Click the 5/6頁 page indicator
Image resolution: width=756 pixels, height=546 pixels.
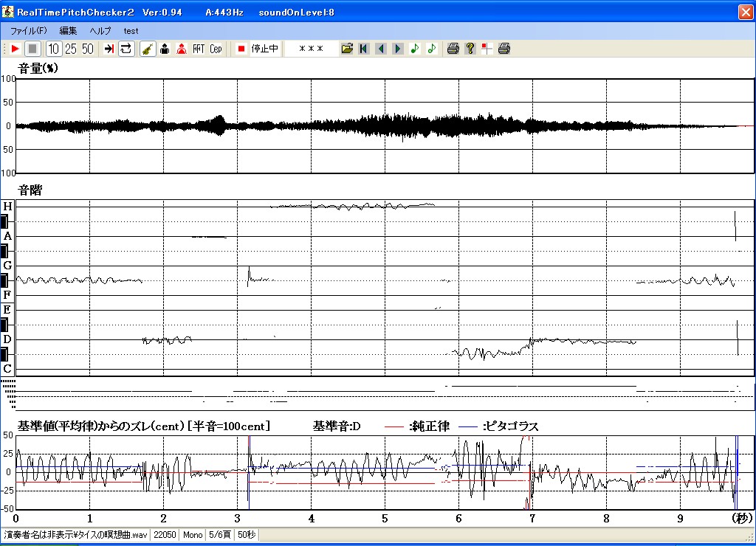click(220, 535)
